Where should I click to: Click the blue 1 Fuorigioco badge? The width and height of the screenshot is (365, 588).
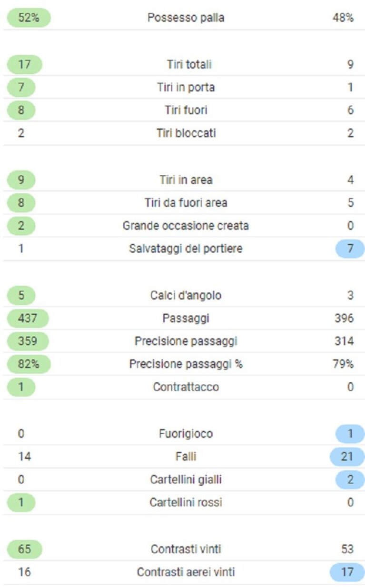pos(350,434)
